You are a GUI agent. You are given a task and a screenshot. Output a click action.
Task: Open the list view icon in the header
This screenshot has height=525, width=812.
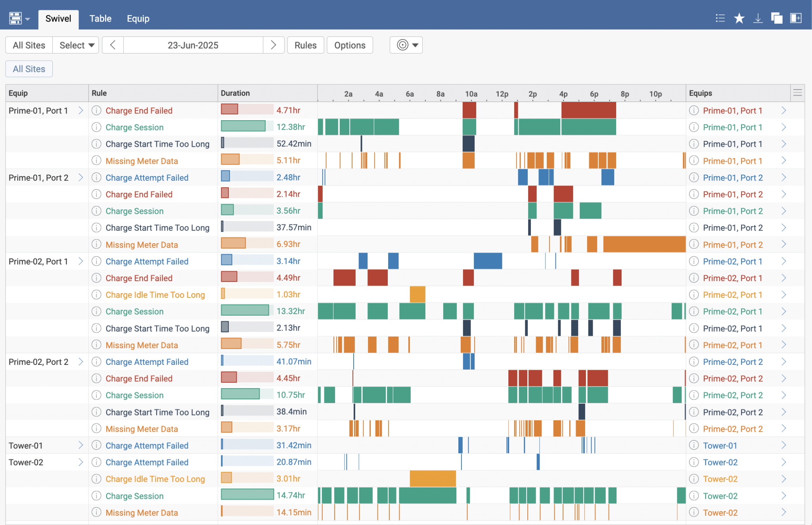click(x=720, y=18)
